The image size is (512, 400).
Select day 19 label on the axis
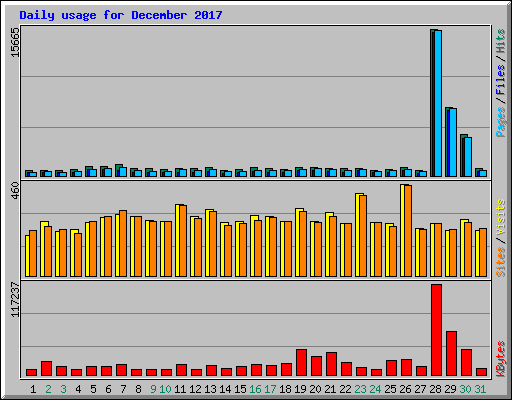point(300,389)
